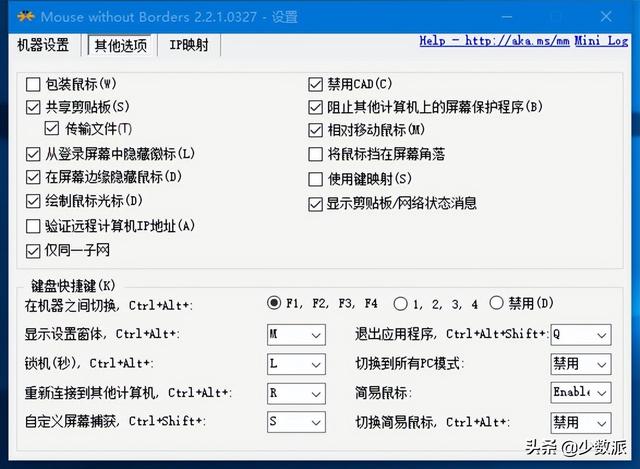Uncheck 阻止其他计算机上的屏幕保护程序(B)
Screen dimensions: 640x469
coord(316,107)
